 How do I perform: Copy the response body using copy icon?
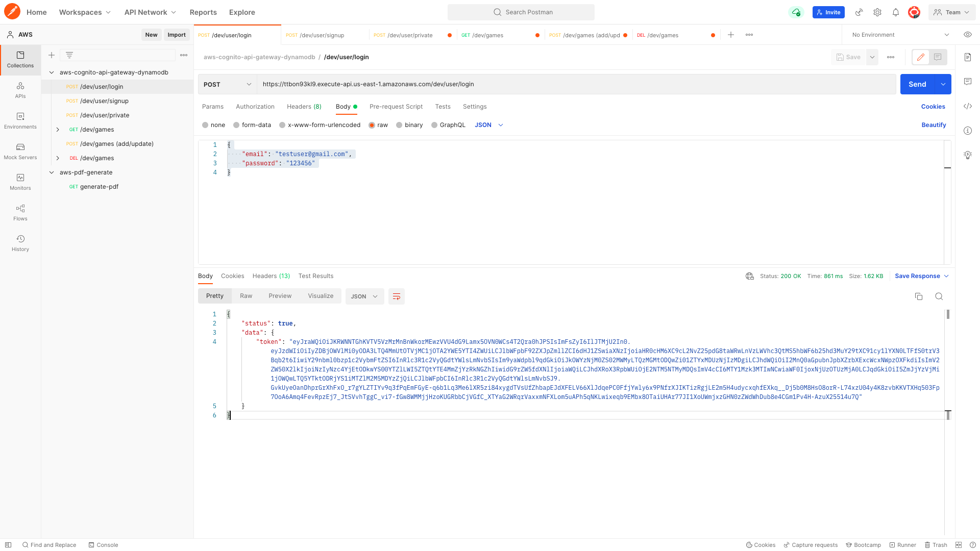pos(919,296)
